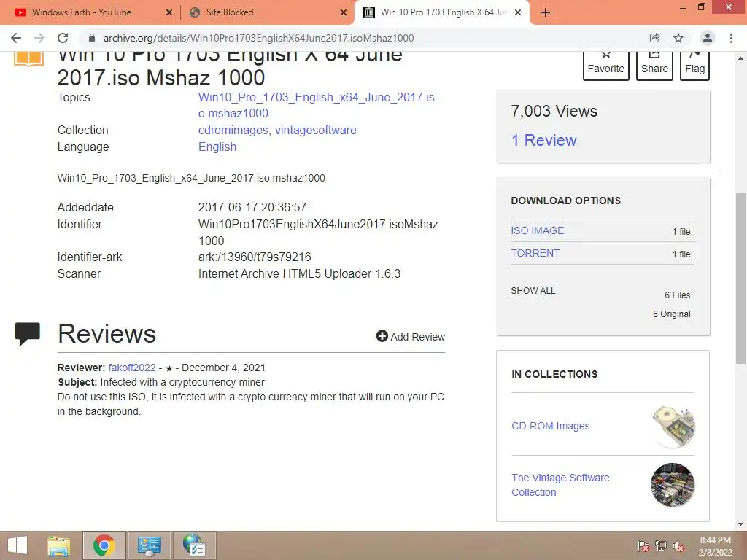Download the TORRENT file

[x=535, y=253]
